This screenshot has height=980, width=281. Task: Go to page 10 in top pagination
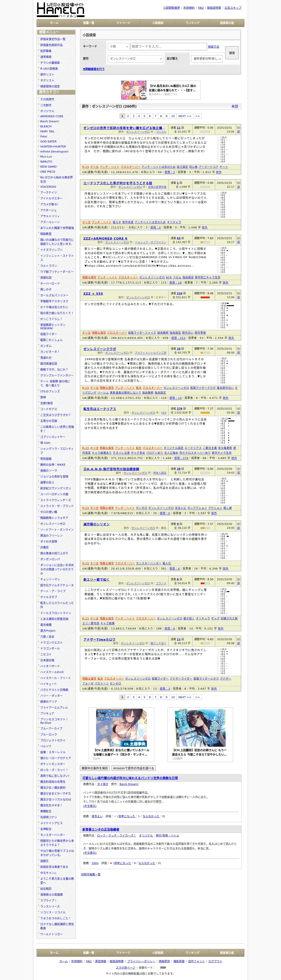click(173, 116)
